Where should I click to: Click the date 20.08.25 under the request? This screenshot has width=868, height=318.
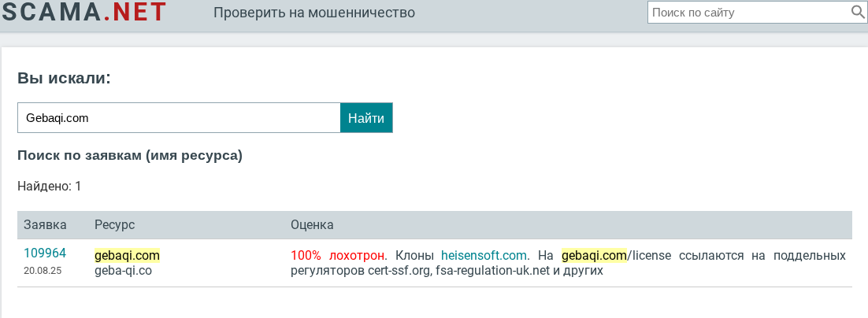tap(42, 271)
